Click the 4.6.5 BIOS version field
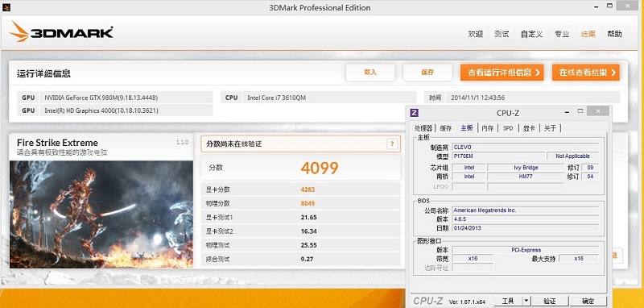This screenshot has width=644, height=308. click(526, 219)
